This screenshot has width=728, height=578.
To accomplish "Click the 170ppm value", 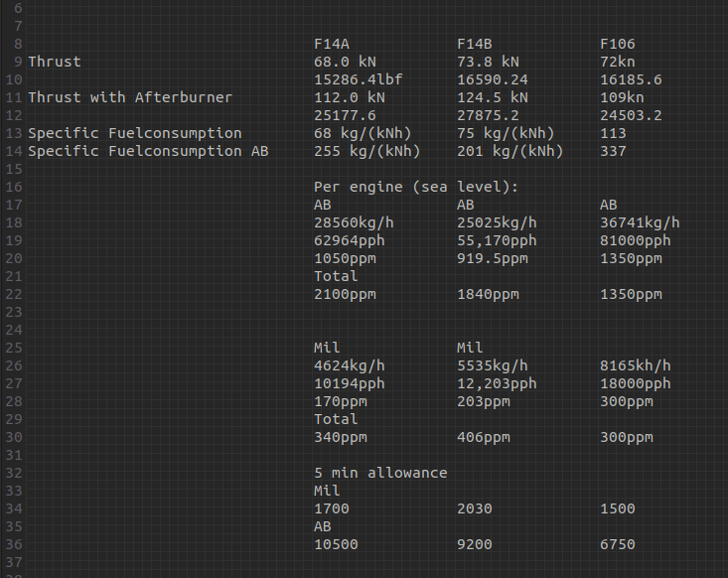I will pos(341,401).
